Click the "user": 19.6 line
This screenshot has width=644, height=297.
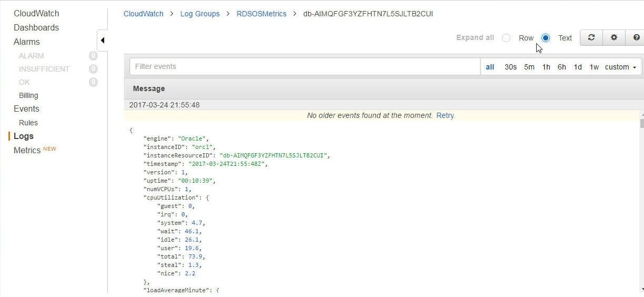[x=179, y=248]
